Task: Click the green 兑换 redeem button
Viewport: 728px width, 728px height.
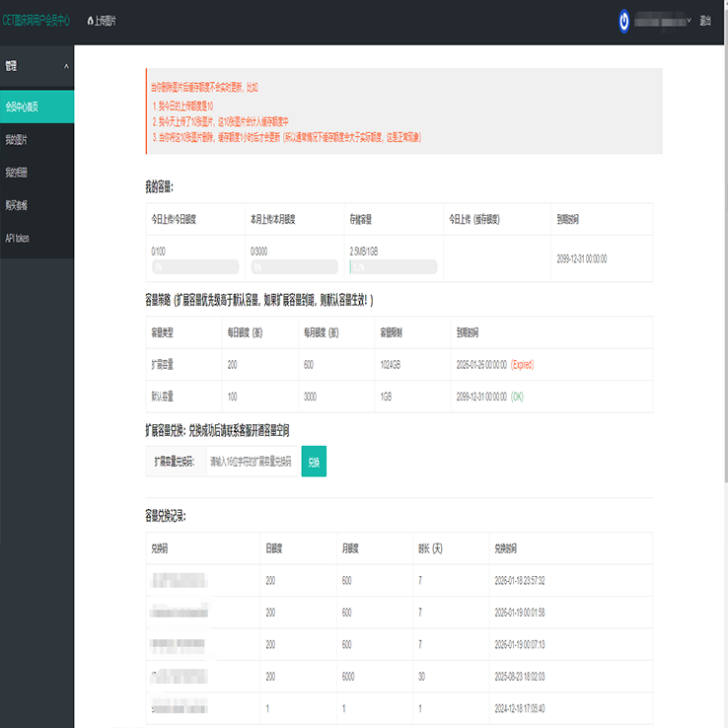Action: point(314,461)
